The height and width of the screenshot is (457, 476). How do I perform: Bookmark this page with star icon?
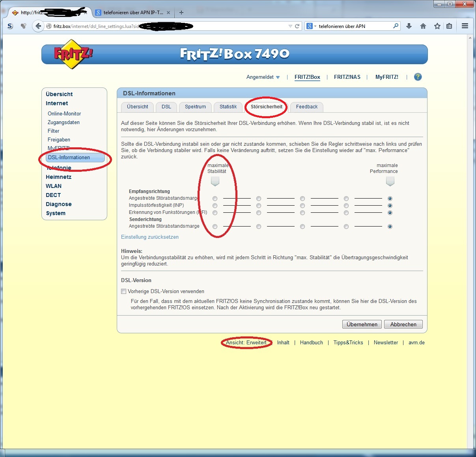[x=437, y=26]
